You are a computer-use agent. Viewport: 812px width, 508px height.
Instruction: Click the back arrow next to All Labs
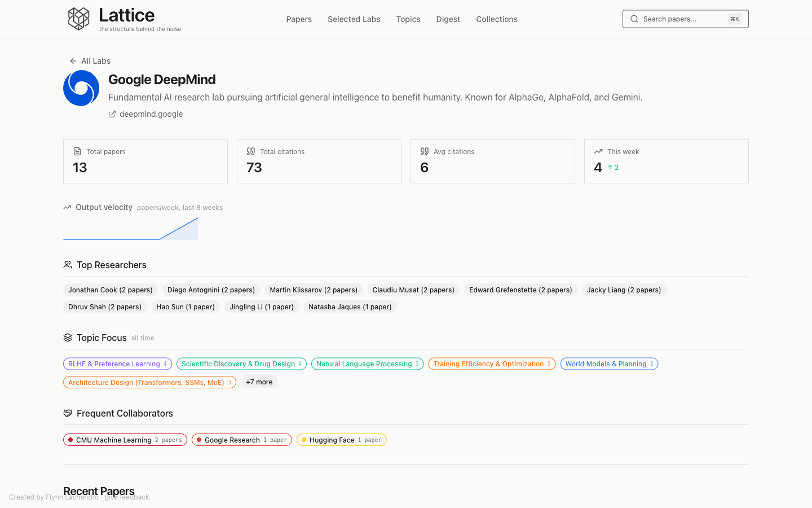click(73, 60)
